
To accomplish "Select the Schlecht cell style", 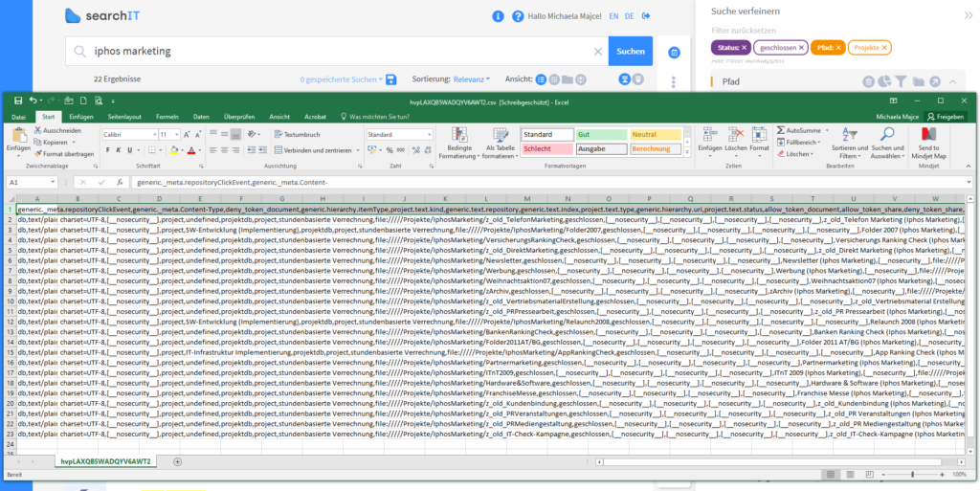I will point(546,148).
